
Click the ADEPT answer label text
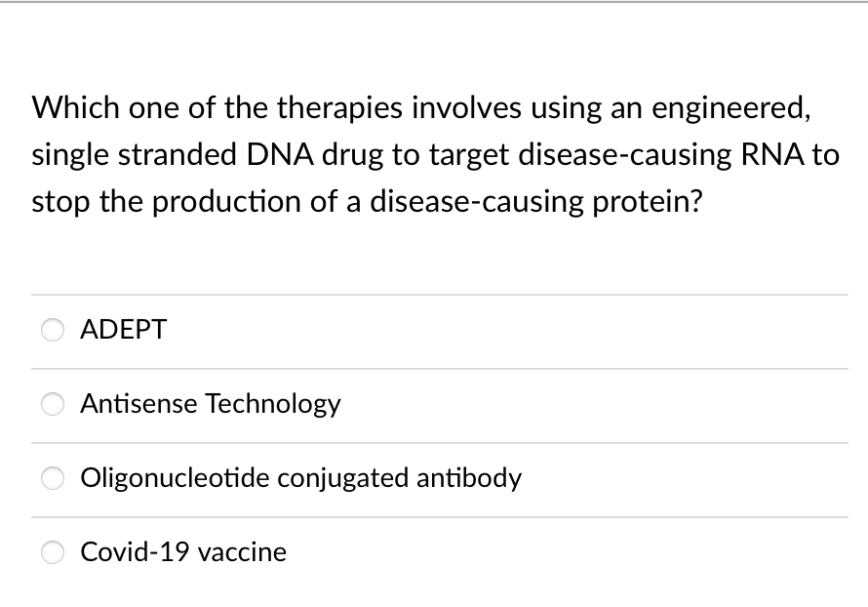pyautogui.click(x=124, y=330)
